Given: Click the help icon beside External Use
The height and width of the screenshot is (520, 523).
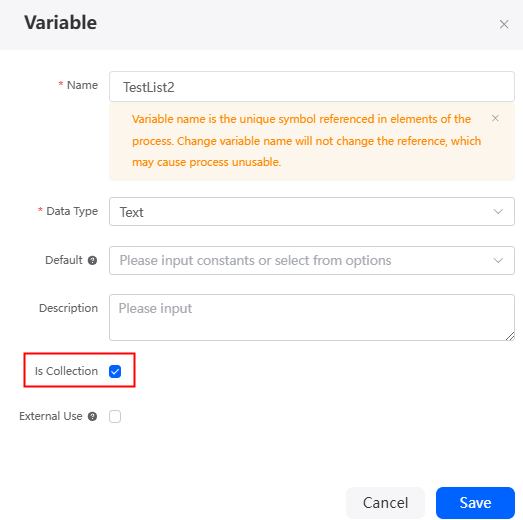Looking at the screenshot, I should pyautogui.click(x=92, y=416).
